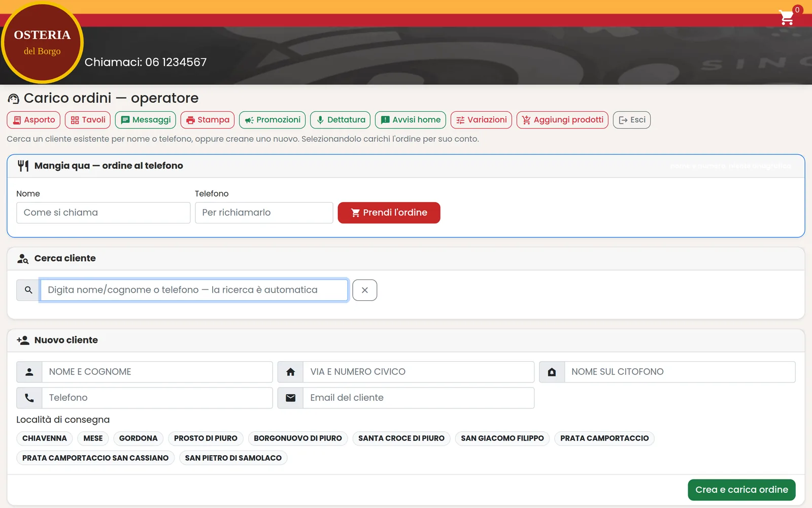The image size is (812, 508).
Task: Click the 'Chiamaci: 06 1234567' phone text
Action: point(146,62)
